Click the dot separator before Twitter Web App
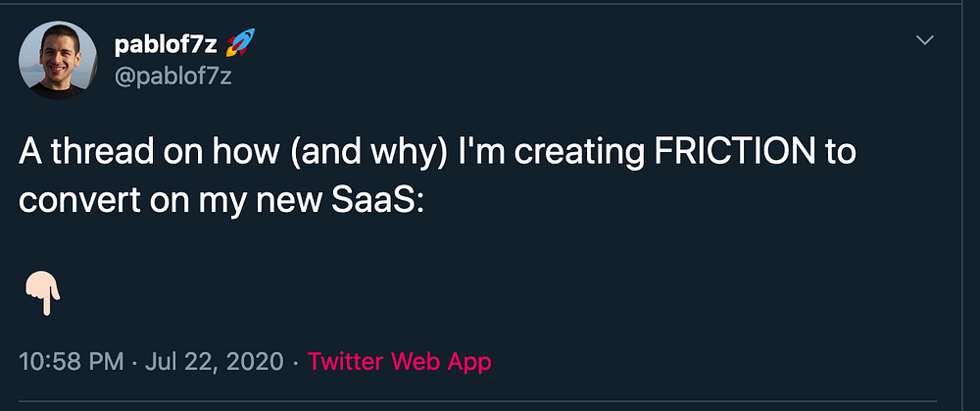980x411 pixels. (295, 361)
